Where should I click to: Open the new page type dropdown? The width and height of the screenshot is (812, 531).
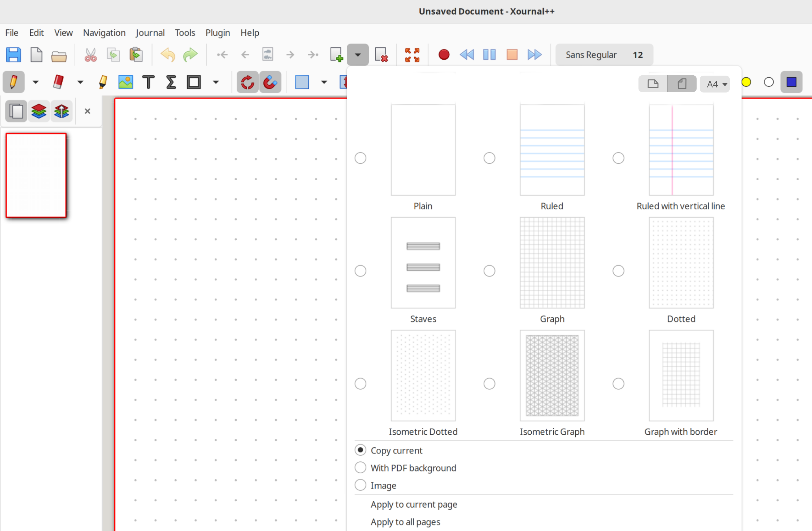tap(357, 55)
